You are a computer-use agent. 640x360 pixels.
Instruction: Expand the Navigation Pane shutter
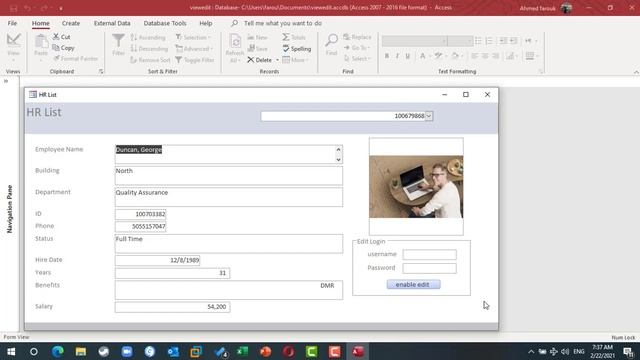[x=6, y=81]
